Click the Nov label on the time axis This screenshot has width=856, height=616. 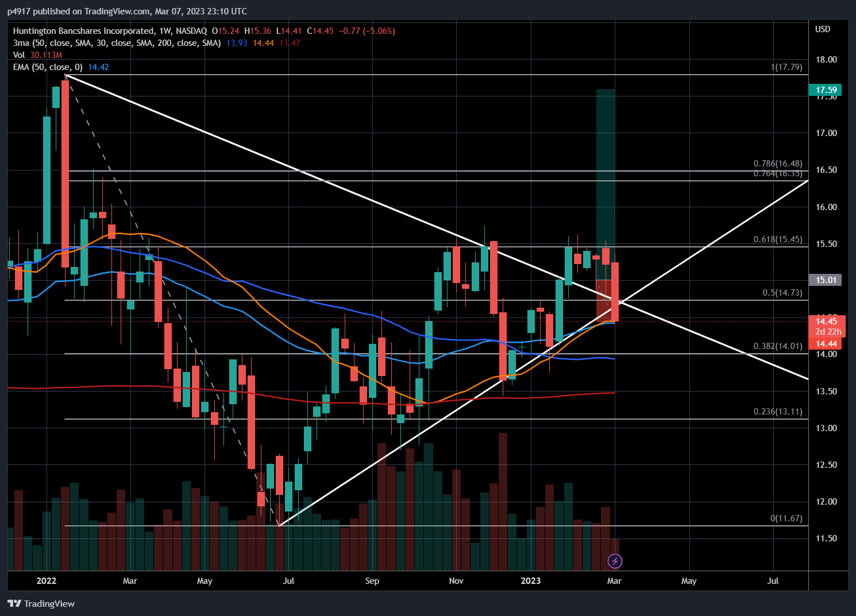click(x=456, y=581)
